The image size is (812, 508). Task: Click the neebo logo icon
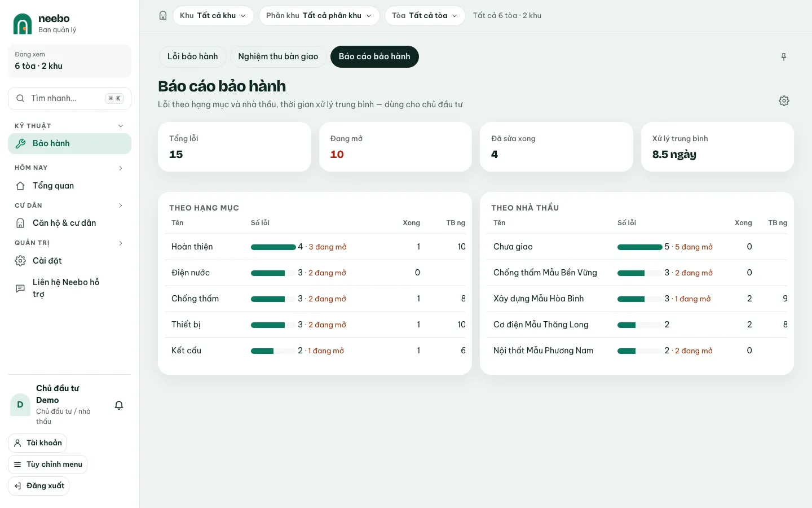(23, 24)
